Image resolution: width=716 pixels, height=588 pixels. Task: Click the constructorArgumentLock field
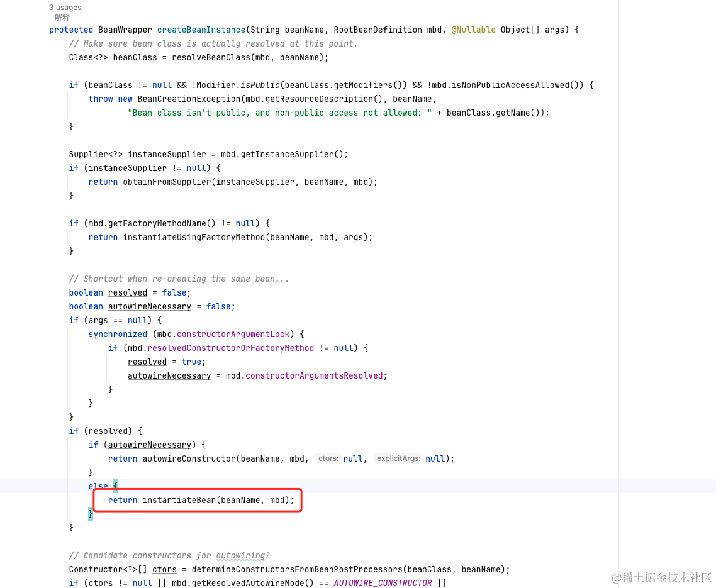(233, 334)
